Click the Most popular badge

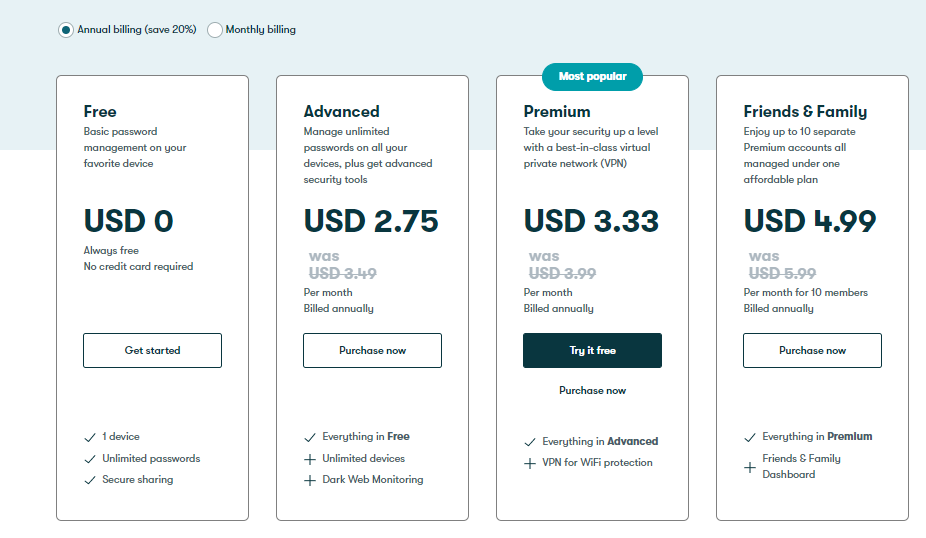point(592,76)
